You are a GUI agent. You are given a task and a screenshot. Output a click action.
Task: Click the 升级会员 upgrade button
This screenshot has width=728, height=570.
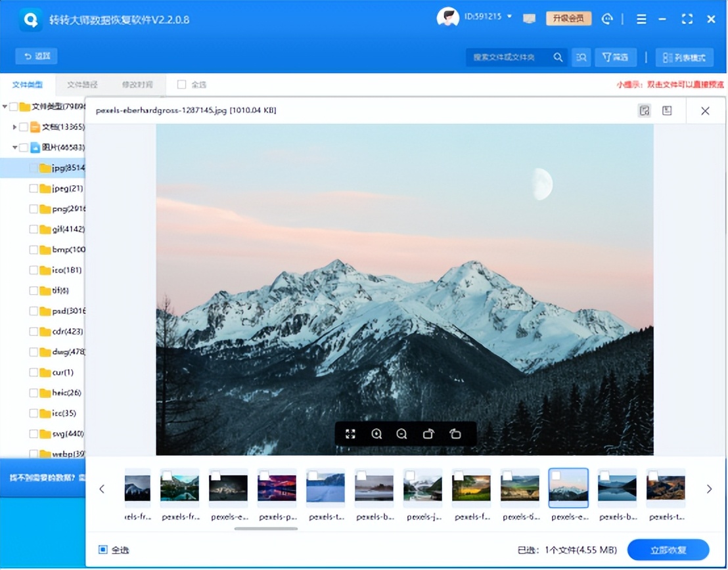click(569, 18)
